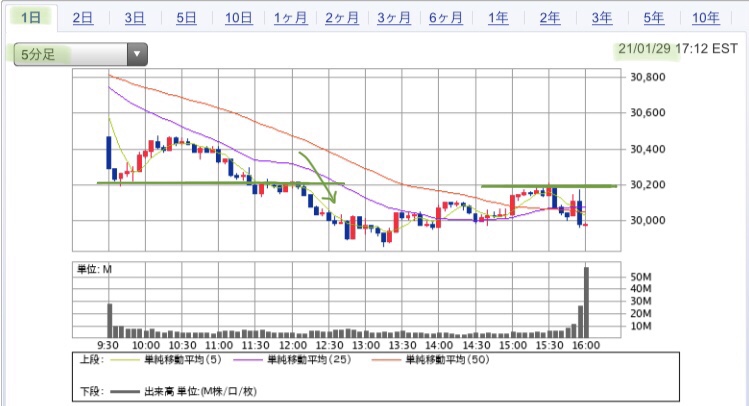Click the 30,800 price axis label
Screen dimensions: 749x406
648,77
